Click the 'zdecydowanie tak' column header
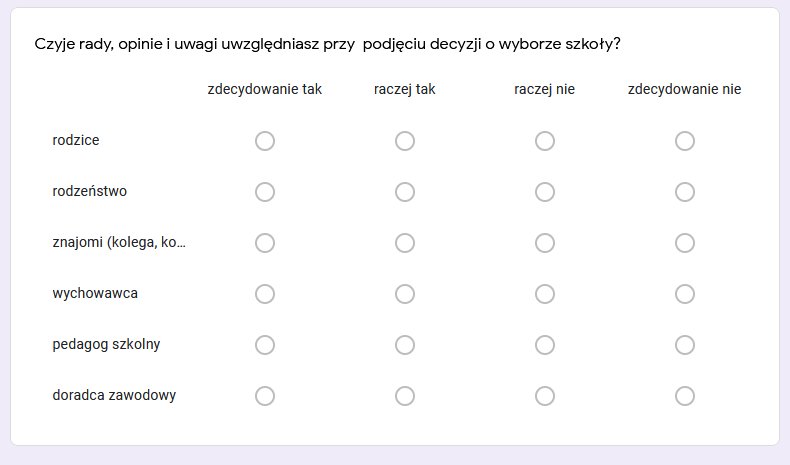790x465 pixels. (265, 89)
